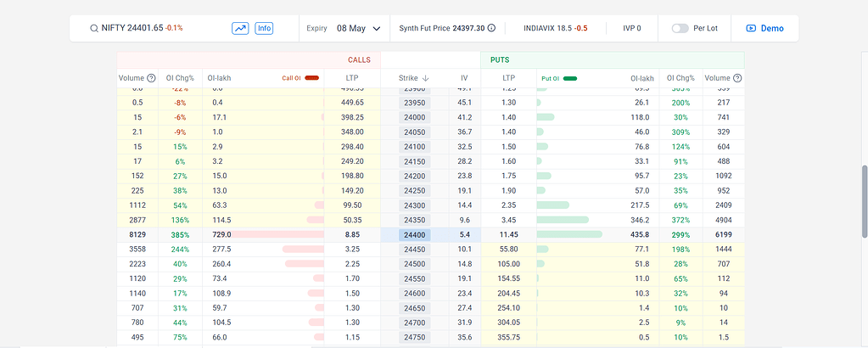868x348 pixels.
Task: Sort by the Strike column arrow
Action: pyautogui.click(x=425, y=78)
